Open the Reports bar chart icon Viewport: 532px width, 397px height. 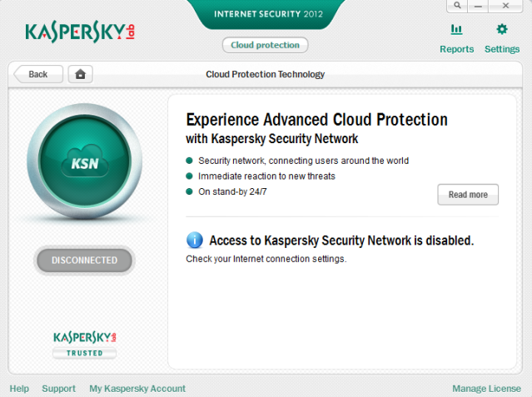pos(456,29)
